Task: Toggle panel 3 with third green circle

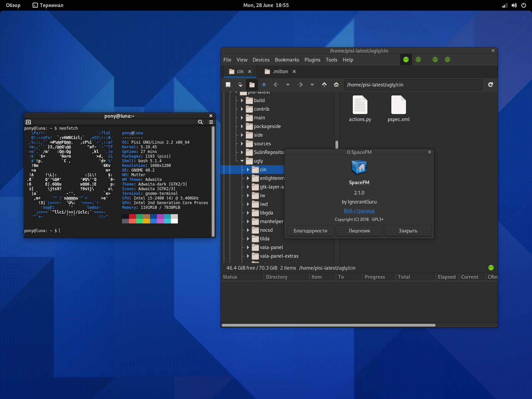Action: 435,60
